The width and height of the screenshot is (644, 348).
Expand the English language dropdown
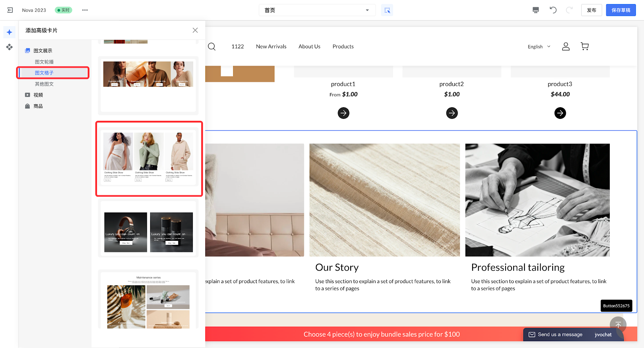coord(539,47)
